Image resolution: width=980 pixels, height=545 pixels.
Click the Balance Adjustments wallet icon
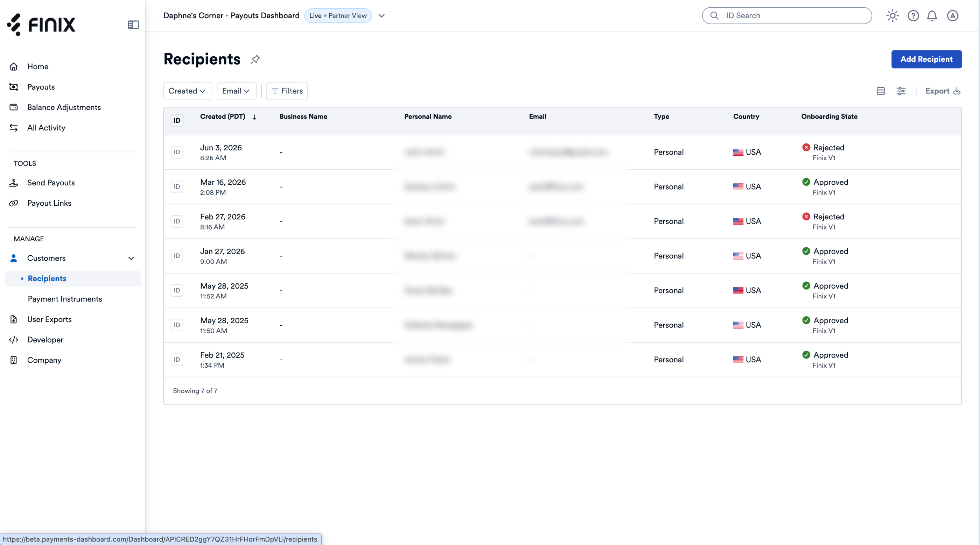click(14, 107)
